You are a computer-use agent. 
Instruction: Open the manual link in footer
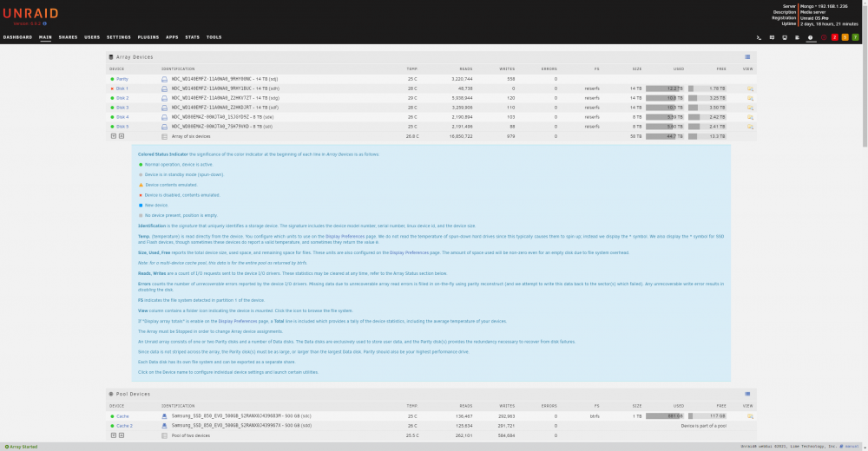point(852,447)
